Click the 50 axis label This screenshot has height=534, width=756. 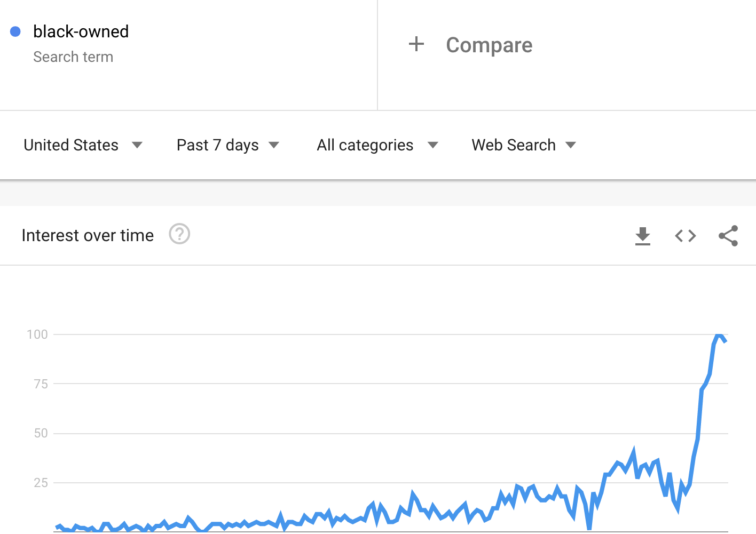coord(41,433)
